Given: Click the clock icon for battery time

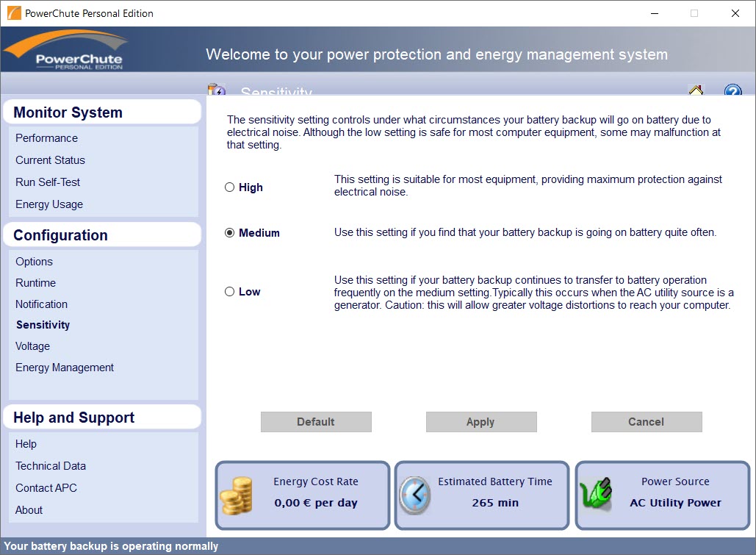Looking at the screenshot, I should (414, 495).
